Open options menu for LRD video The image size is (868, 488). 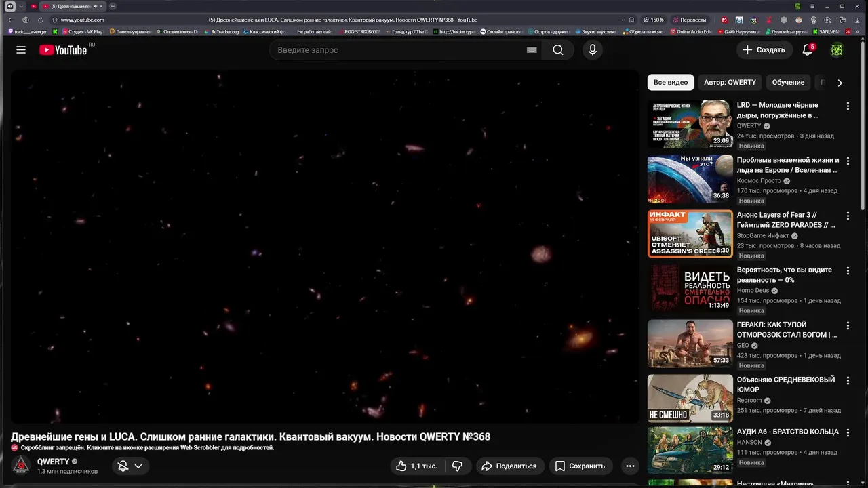[847, 106]
